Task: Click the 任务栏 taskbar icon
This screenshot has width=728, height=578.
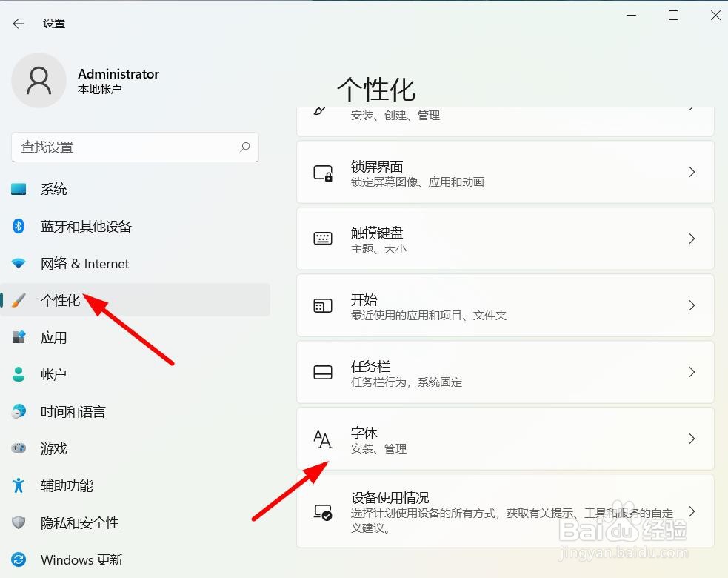Action: (x=323, y=372)
